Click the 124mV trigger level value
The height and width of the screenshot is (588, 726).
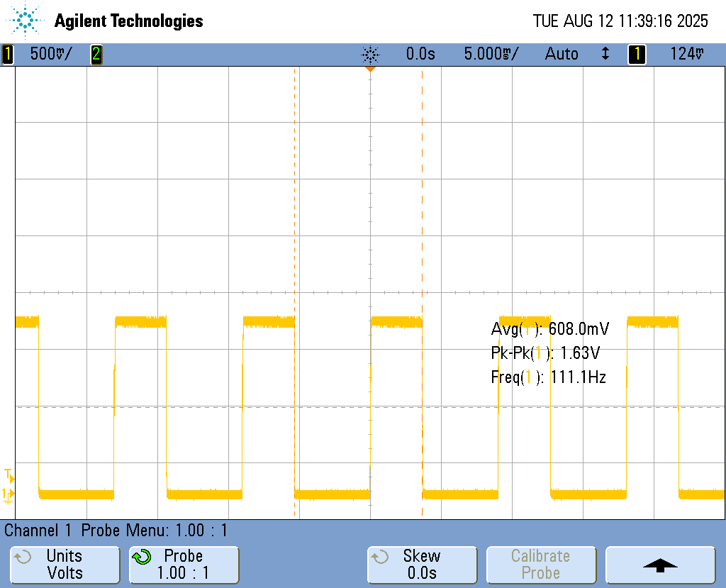pos(687,54)
